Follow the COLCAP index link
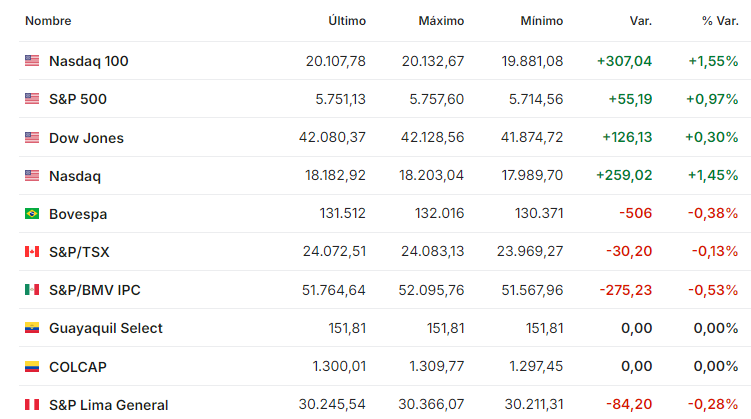This screenshot has height=419, width=751. 78,367
